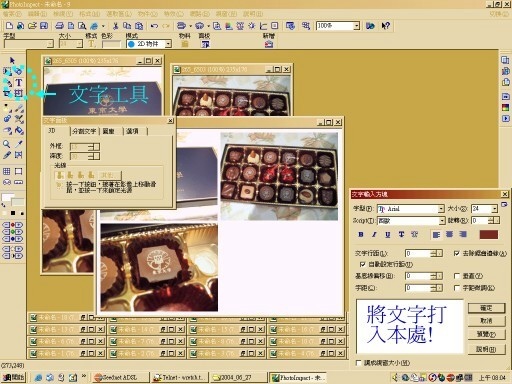Align text right in the text entry box
The height and width of the screenshot is (384, 512).
(x=463, y=234)
